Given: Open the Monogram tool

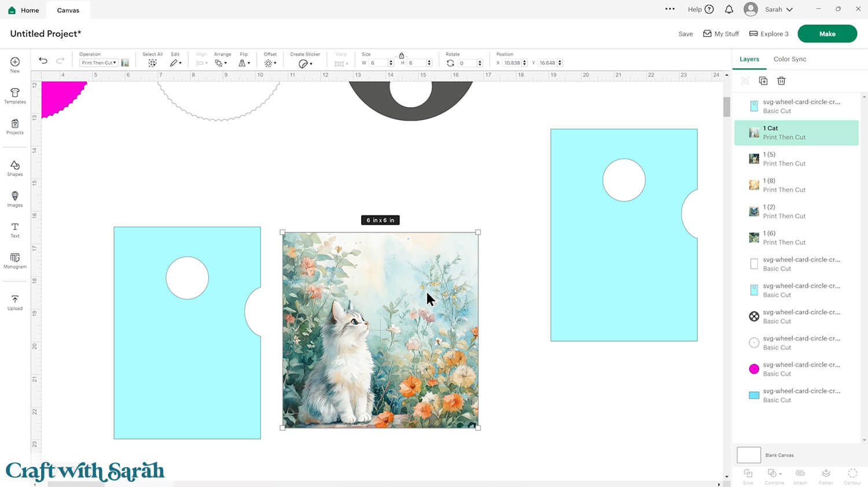Looking at the screenshot, I should (x=15, y=261).
